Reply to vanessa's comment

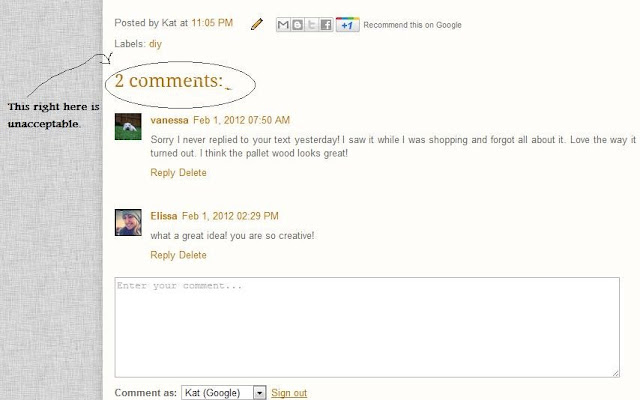162,173
